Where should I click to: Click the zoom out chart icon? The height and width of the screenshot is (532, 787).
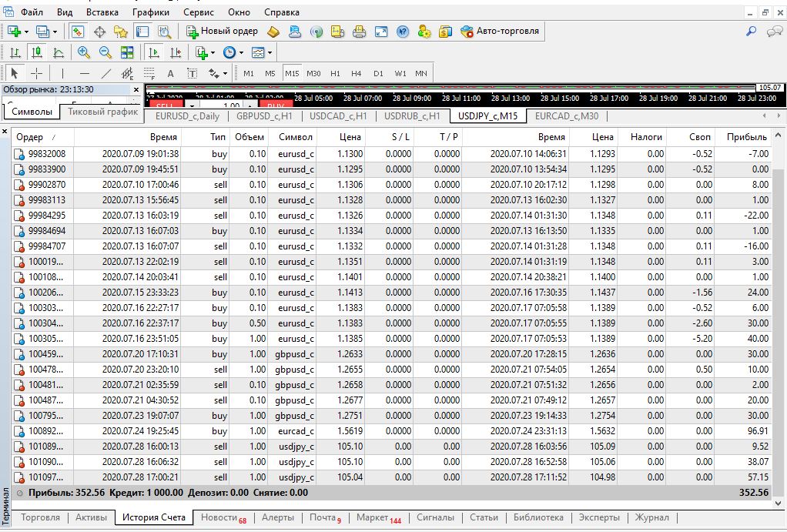[105, 52]
